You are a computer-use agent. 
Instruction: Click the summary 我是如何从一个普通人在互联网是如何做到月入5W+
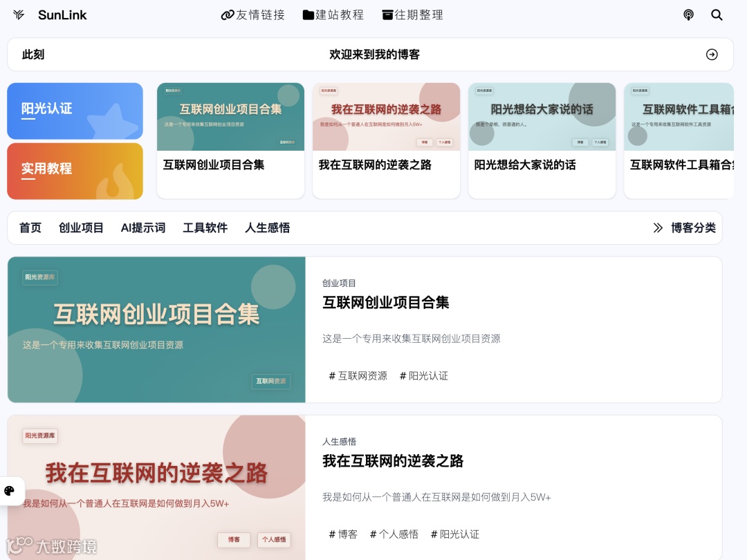pos(436,497)
